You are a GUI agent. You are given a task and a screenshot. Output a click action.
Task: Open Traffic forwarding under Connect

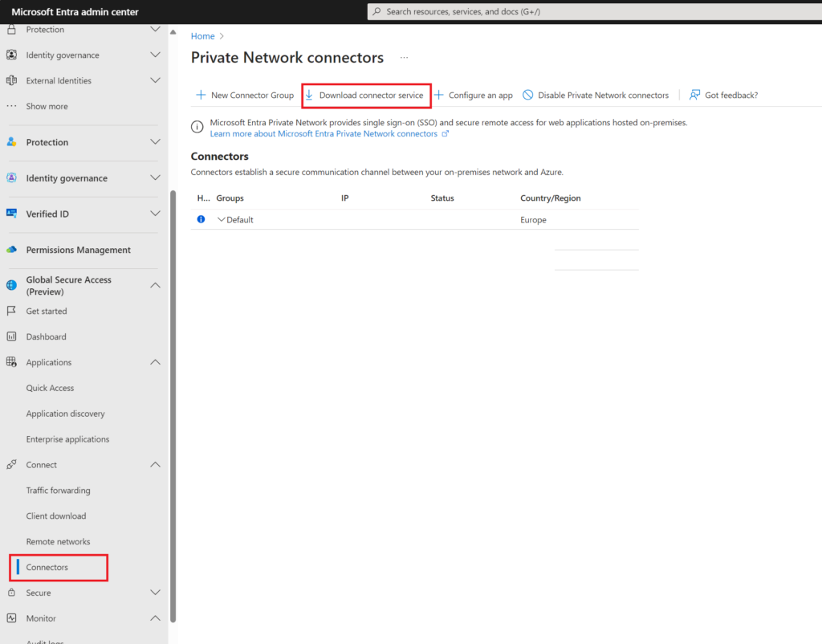click(x=58, y=491)
